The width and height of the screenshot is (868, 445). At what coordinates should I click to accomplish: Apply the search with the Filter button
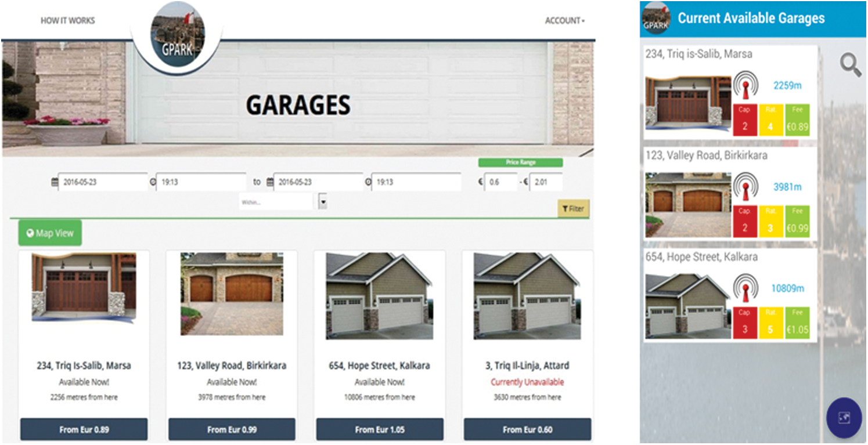(573, 208)
